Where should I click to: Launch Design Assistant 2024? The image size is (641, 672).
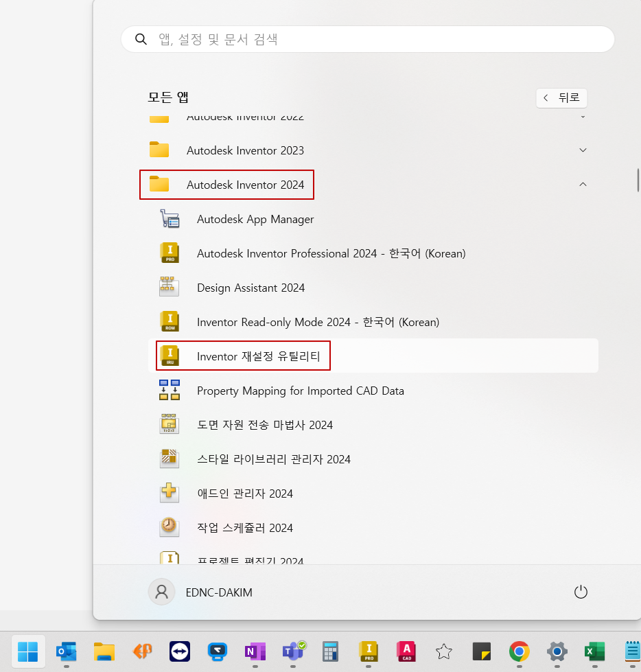click(373, 287)
